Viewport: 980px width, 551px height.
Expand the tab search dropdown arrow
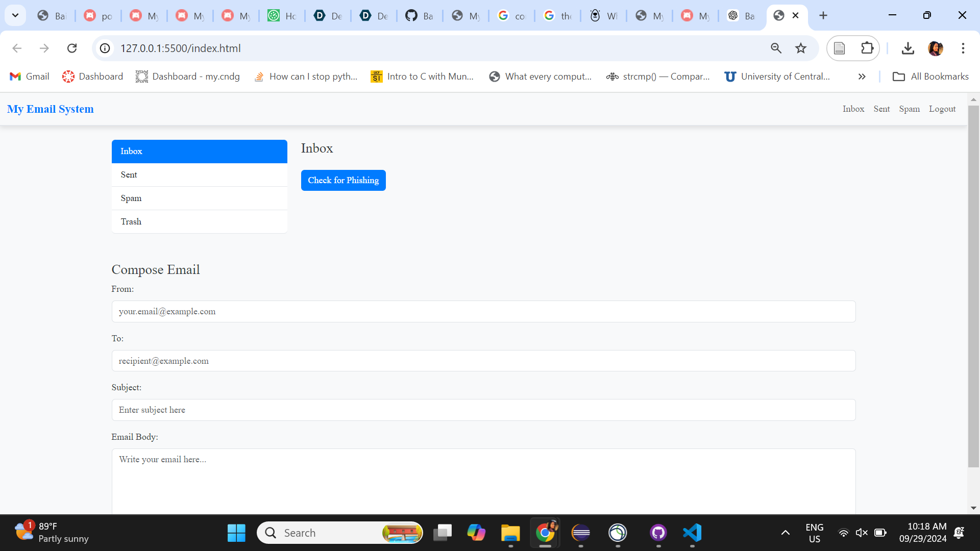(x=15, y=15)
